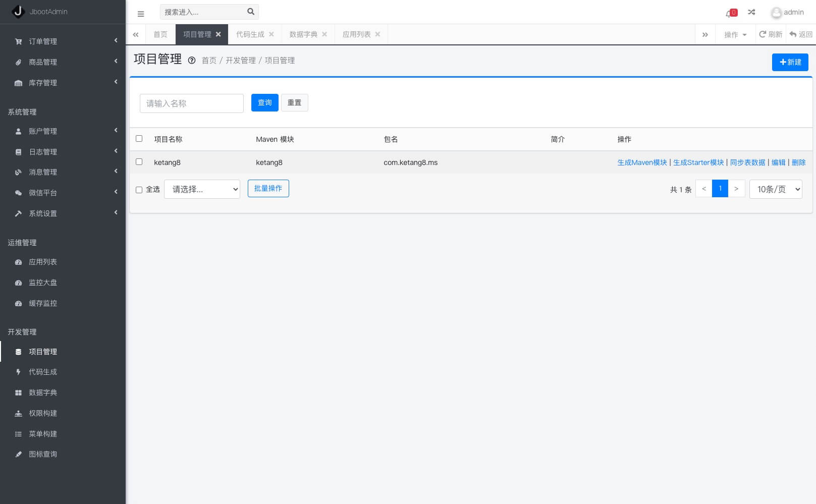Click the 新建 button
816x504 pixels.
point(790,62)
